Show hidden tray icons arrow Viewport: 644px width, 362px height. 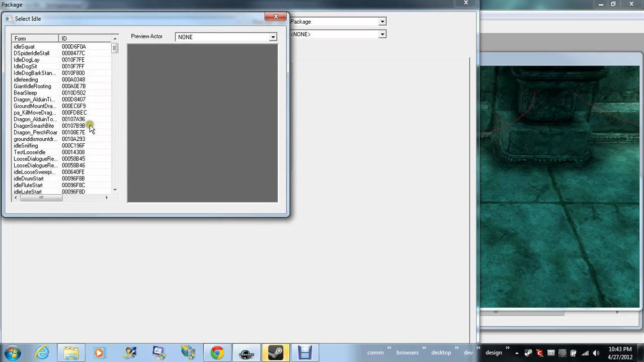click(x=517, y=353)
